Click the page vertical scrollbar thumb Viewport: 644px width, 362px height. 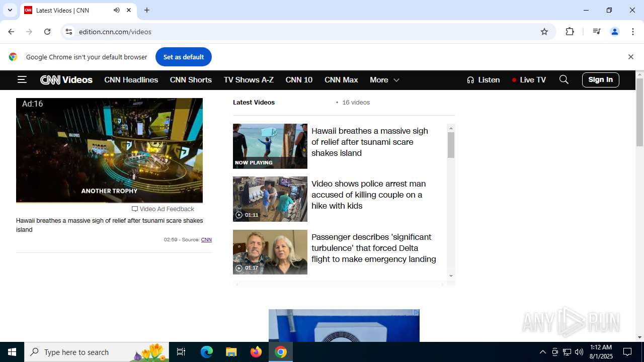coord(639,113)
